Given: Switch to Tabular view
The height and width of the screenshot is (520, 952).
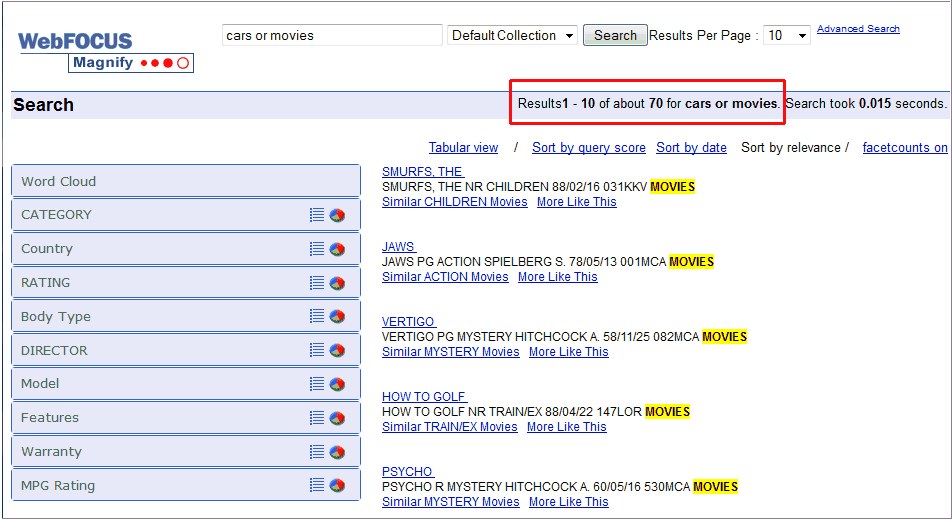Looking at the screenshot, I should pos(463,148).
